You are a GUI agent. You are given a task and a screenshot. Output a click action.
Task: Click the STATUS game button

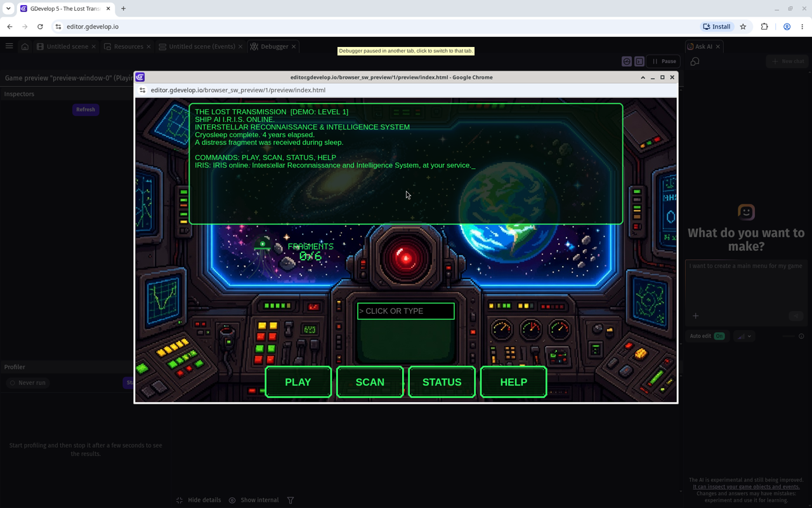(442, 382)
